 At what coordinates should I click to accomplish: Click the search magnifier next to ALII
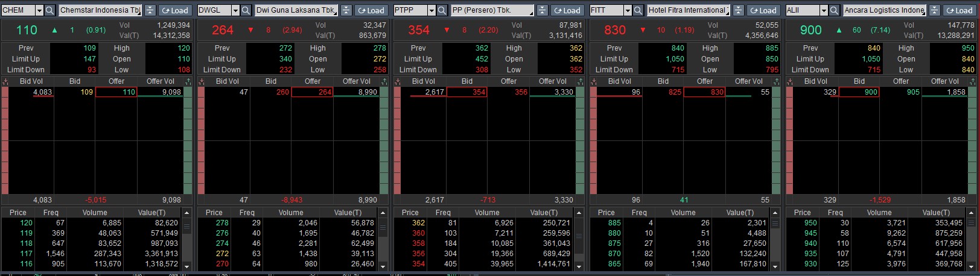835,10
